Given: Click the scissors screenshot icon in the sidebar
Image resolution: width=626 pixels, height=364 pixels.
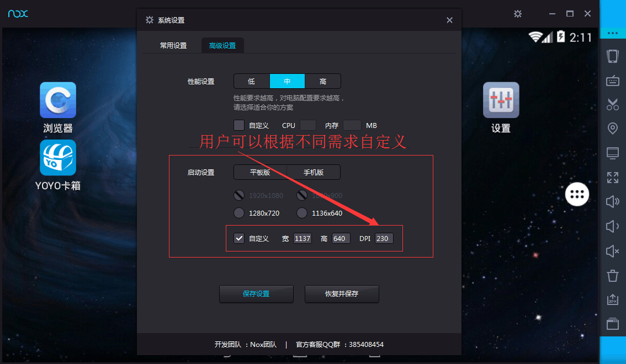Looking at the screenshot, I should (612, 104).
